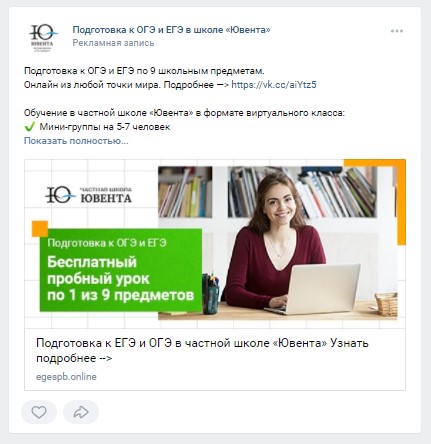This screenshot has width=431, height=444.
Task: Open the group title «Подготовка к ОГЭ и ЕГЭ в школе Ювента»
Action: (171, 30)
